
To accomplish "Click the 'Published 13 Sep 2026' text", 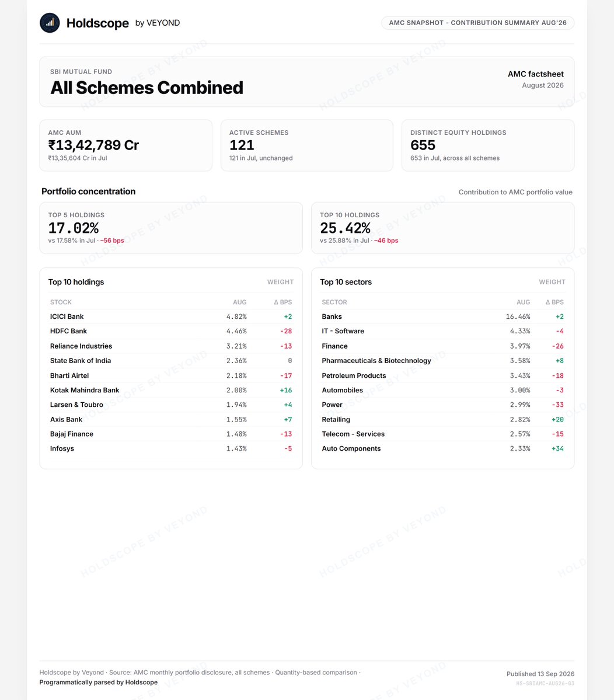I will pyautogui.click(x=540, y=674).
